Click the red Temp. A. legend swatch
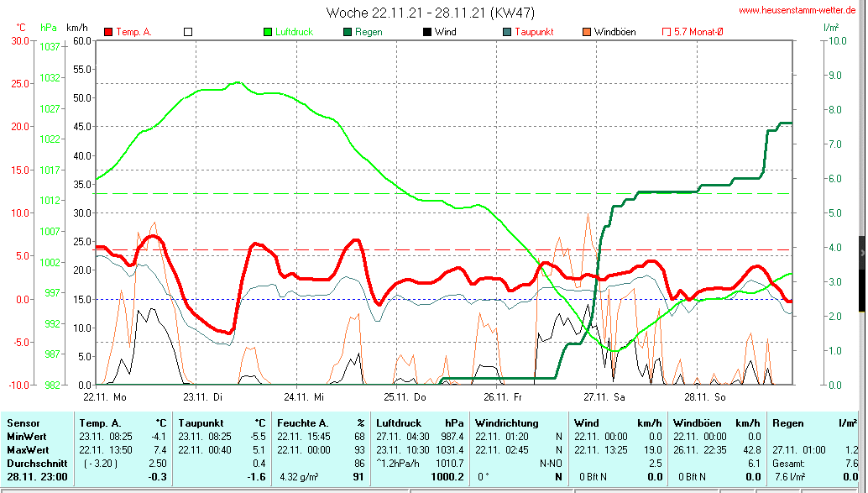 pos(108,32)
